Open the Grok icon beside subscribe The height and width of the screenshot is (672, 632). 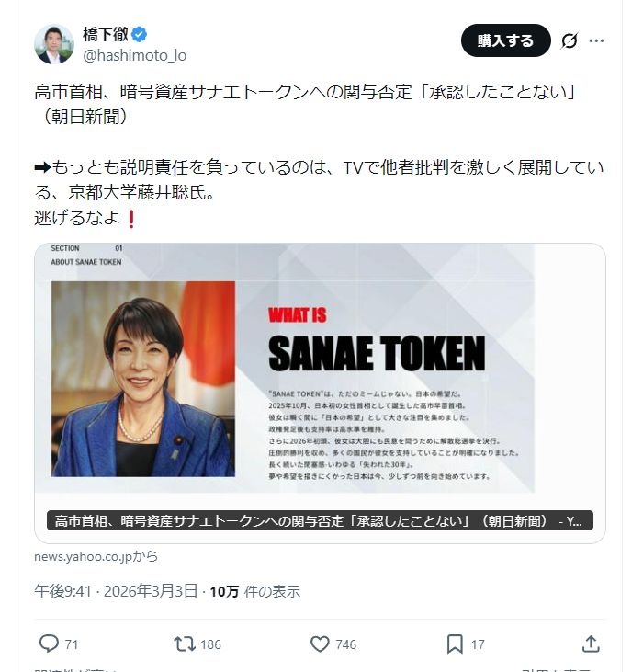tap(569, 40)
